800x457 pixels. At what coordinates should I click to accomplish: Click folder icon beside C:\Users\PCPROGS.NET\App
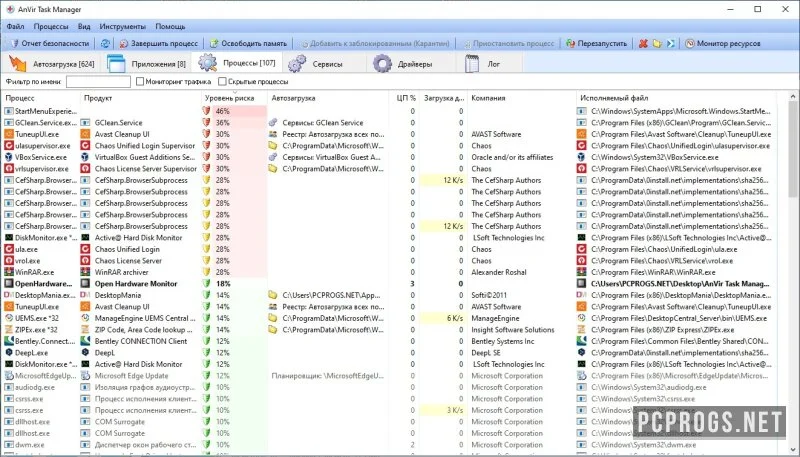coord(273,295)
